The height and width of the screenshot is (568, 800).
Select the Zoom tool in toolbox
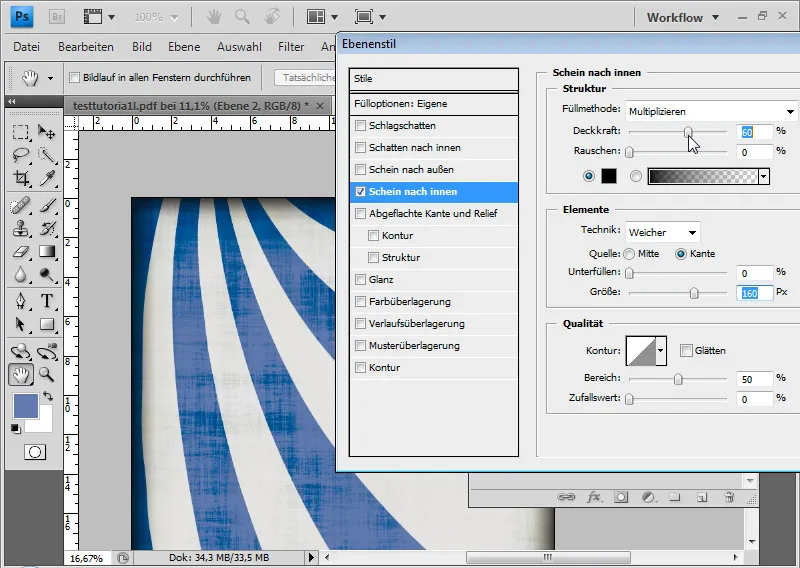pos(47,375)
